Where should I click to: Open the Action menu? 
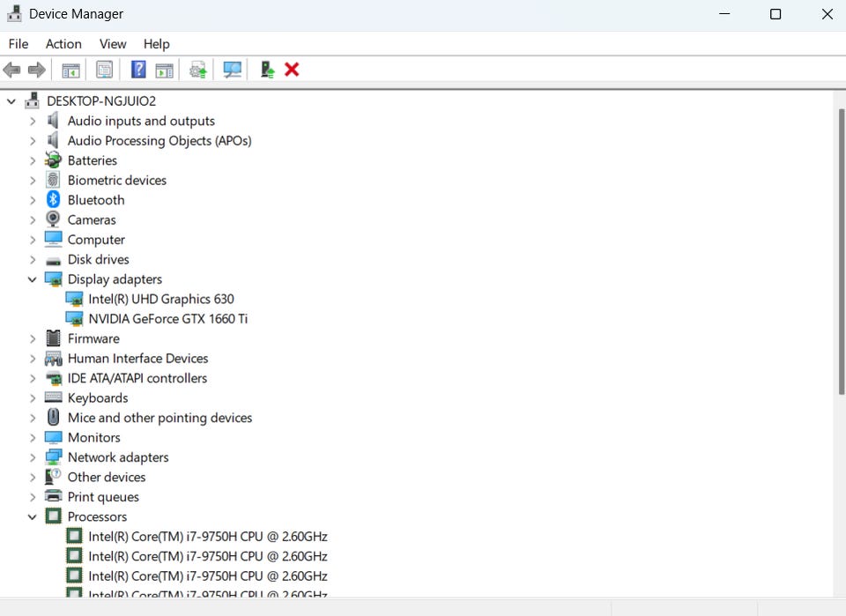click(x=63, y=44)
